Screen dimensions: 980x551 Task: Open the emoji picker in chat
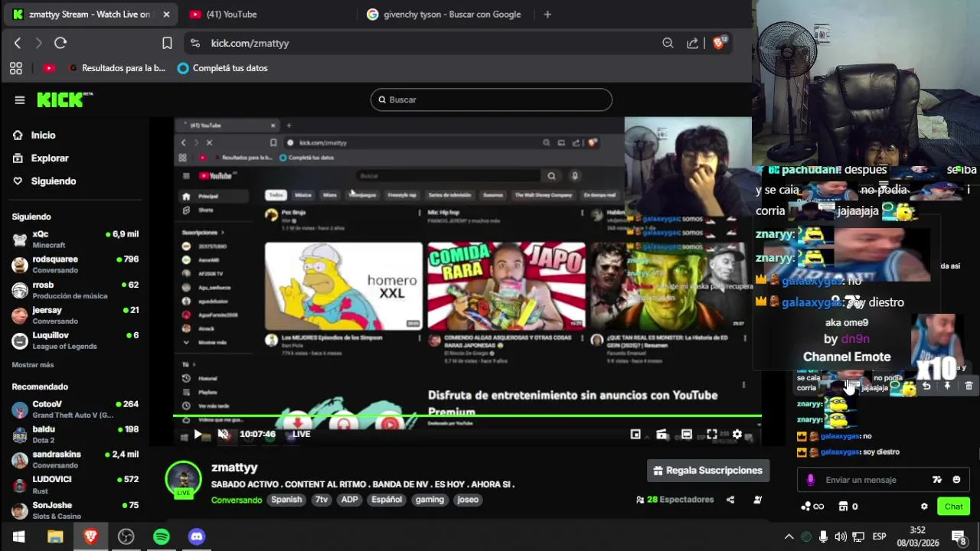(956, 480)
